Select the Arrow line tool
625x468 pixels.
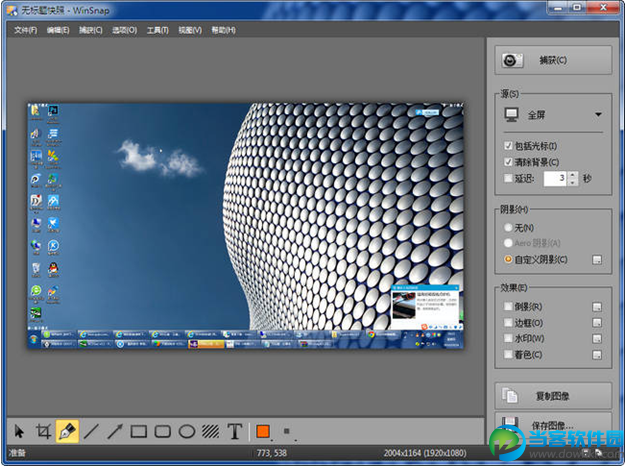(x=115, y=432)
